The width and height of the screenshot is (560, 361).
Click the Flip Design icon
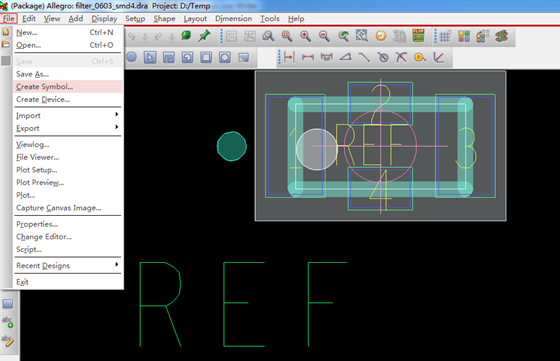point(418,36)
